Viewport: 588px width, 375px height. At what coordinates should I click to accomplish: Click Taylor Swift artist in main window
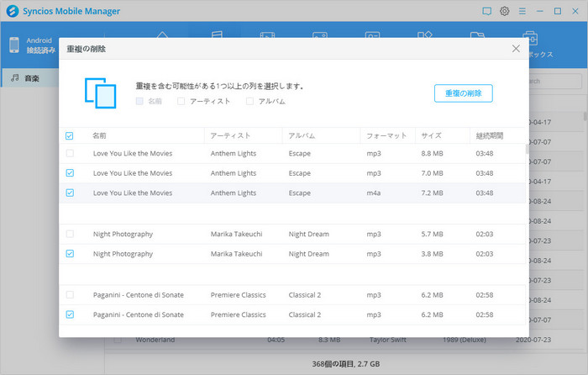[388, 340]
